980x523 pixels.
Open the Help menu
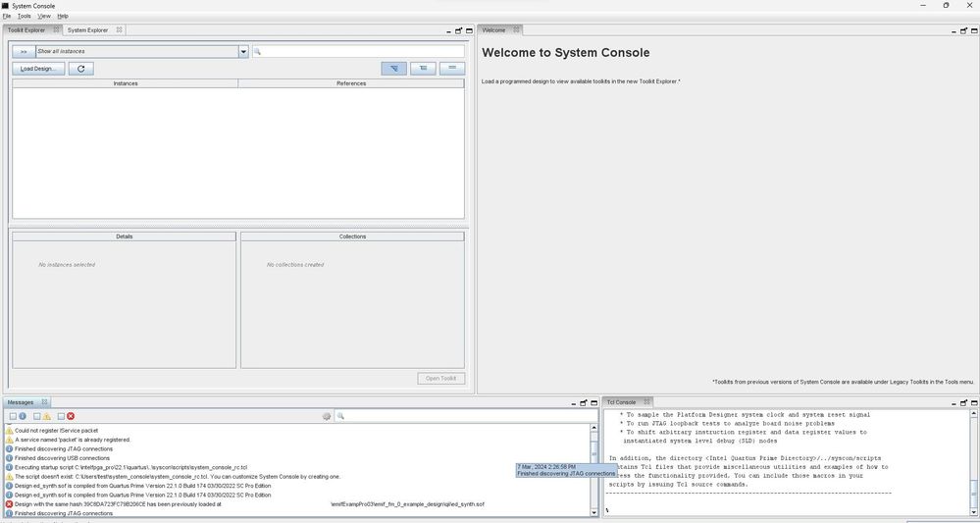[63, 16]
